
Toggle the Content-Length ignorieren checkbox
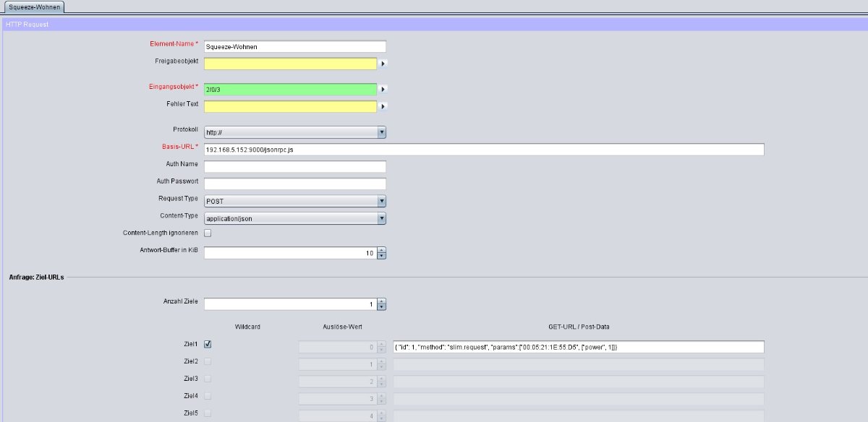[x=208, y=233]
